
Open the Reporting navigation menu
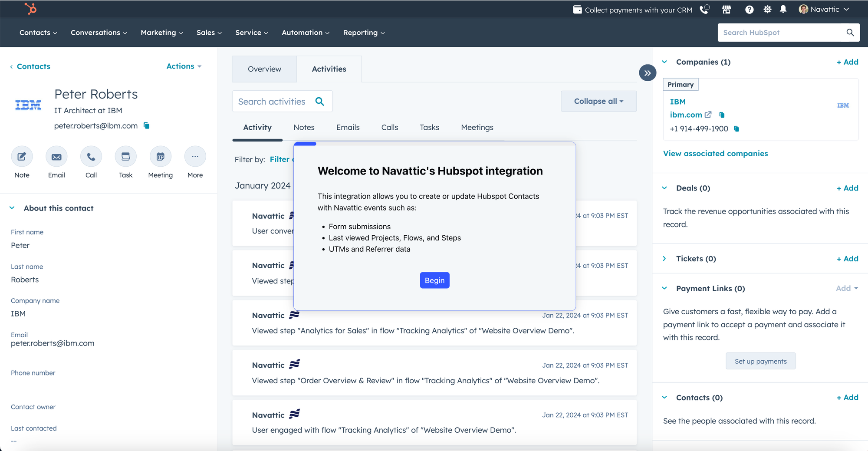point(364,33)
